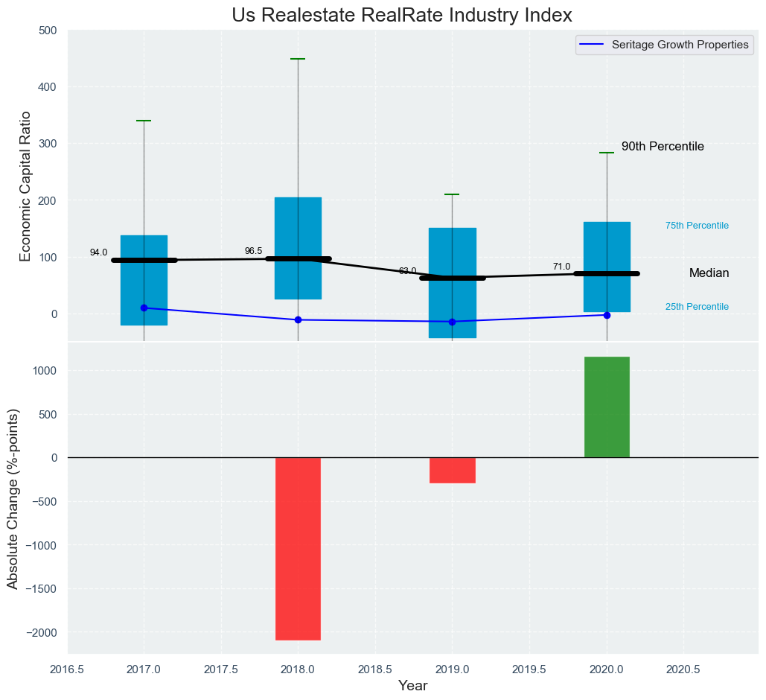Image resolution: width=766 pixels, height=700 pixels.
Task: Click the 75th Percentile annotation label
Action: coord(697,226)
